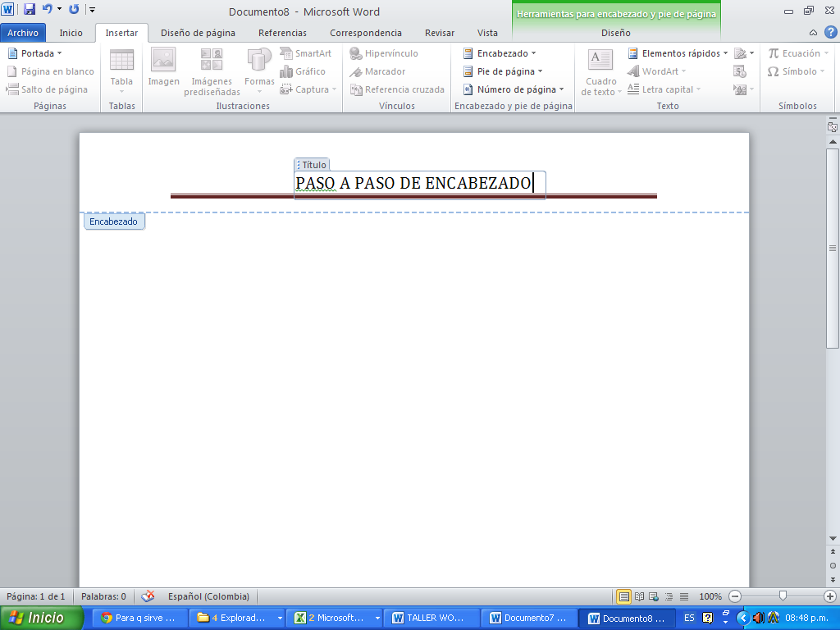Viewport: 840px width, 630px height.
Task: Open the Tabla insert menu
Action: (x=121, y=71)
